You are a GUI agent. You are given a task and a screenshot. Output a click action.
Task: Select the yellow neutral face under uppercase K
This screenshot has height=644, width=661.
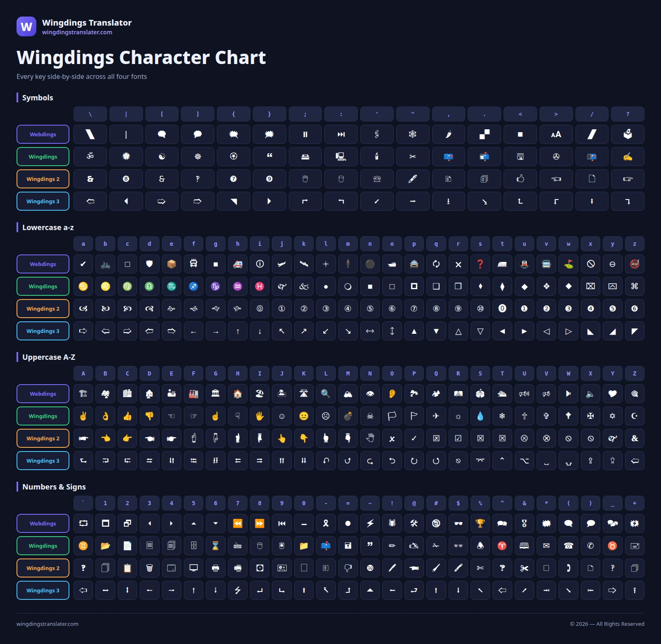(304, 416)
